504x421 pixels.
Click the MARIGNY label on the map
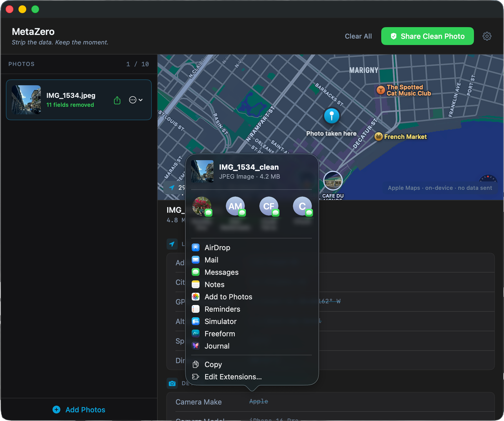pos(364,70)
